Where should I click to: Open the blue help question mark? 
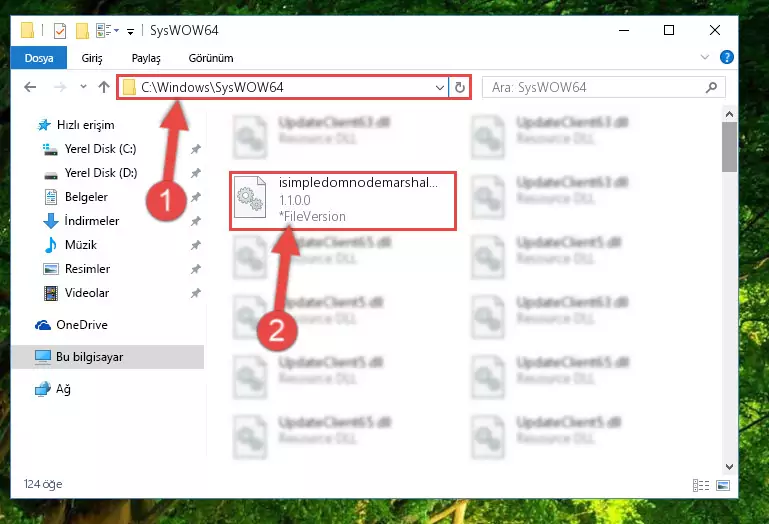pyautogui.click(x=726, y=57)
